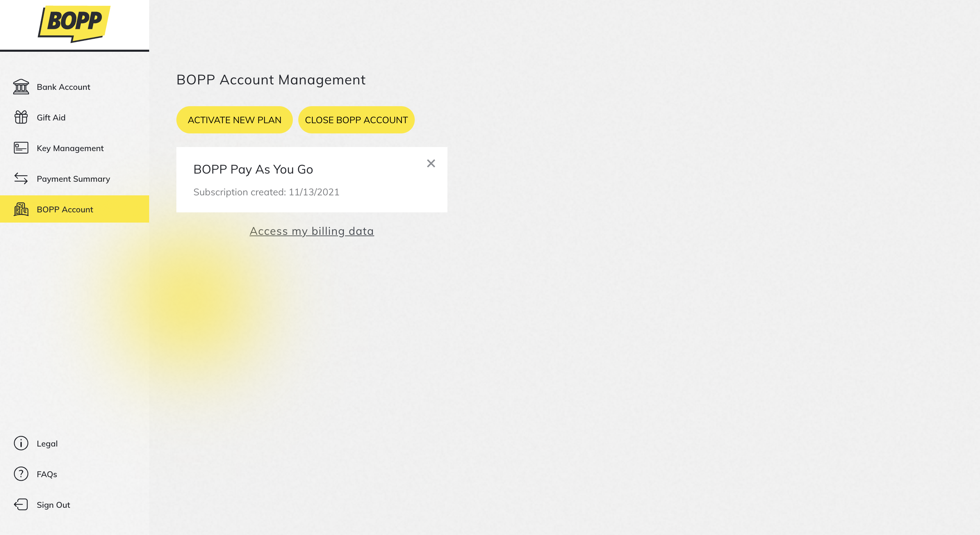Image resolution: width=980 pixels, height=535 pixels.
Task: Open the Key Management menu item
Action: pos(75,148)
